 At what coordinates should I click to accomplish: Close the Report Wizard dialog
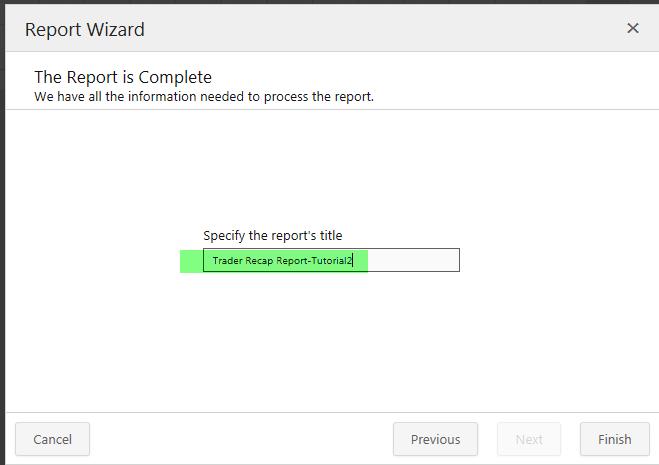[632, 29]
